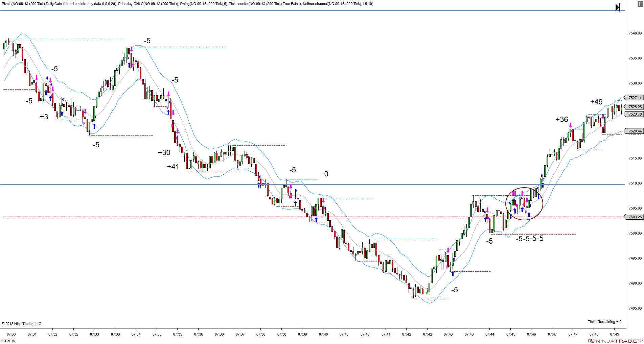644x344 pixels.
Task: Click the red 7503.25 price marker
Action: coord(634,217)
